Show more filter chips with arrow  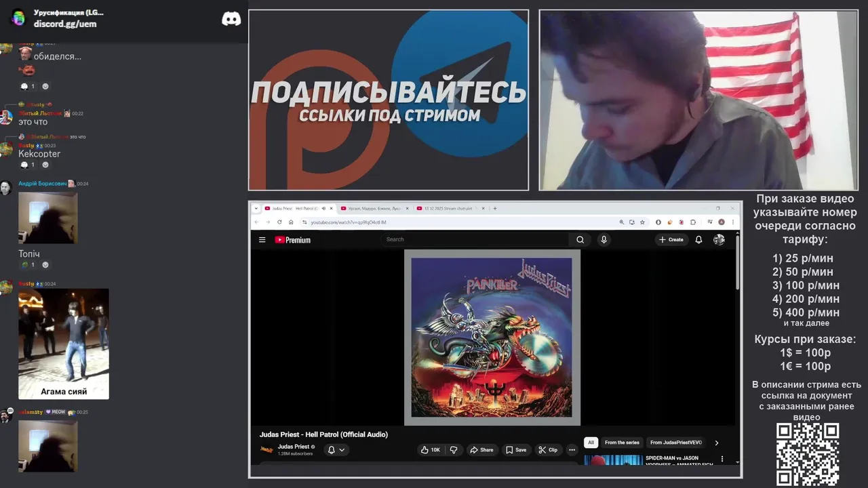[x=717, y=443]
